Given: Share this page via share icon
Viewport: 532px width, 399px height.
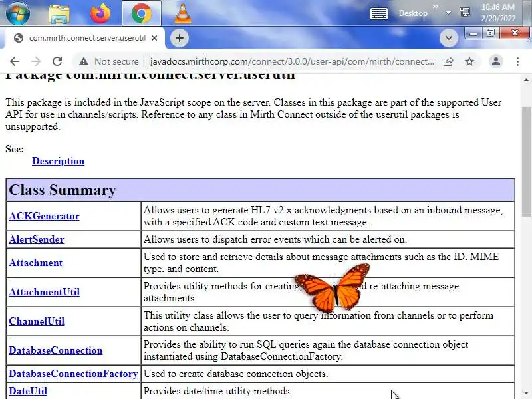Looking at the screenshot, I should [448, 61].
